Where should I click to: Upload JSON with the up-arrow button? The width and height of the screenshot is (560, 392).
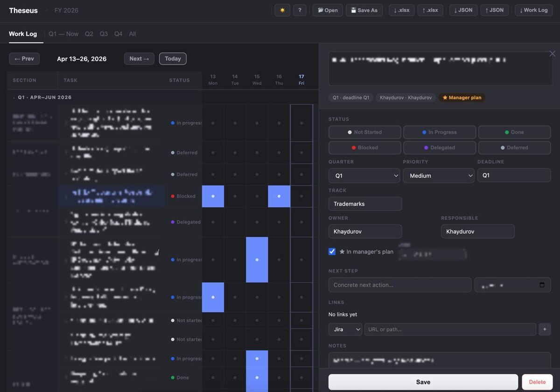click(x=495, y=10)
